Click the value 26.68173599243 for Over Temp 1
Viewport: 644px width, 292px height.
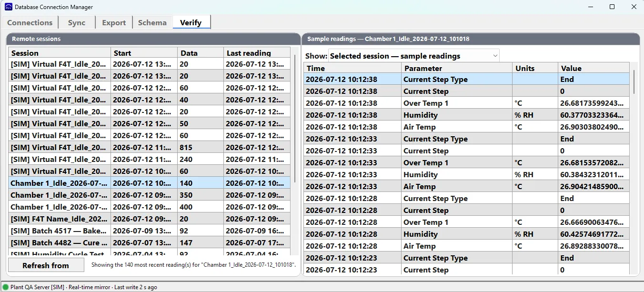(594, 103)
